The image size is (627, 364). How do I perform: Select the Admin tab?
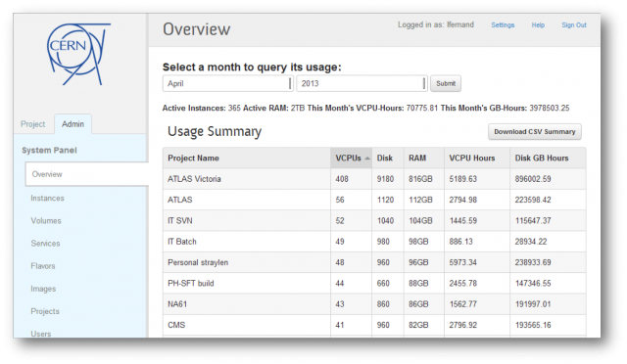point(72,124)
